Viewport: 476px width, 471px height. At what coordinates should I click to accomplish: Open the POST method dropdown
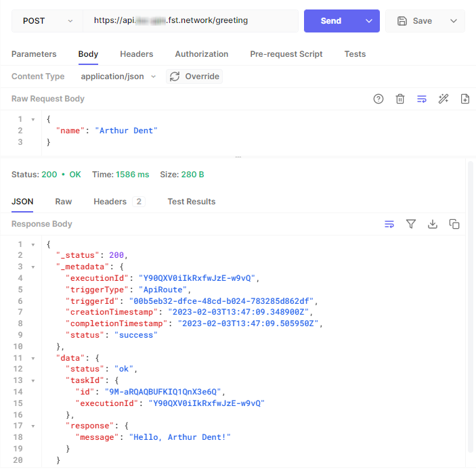tap(47, 21)
